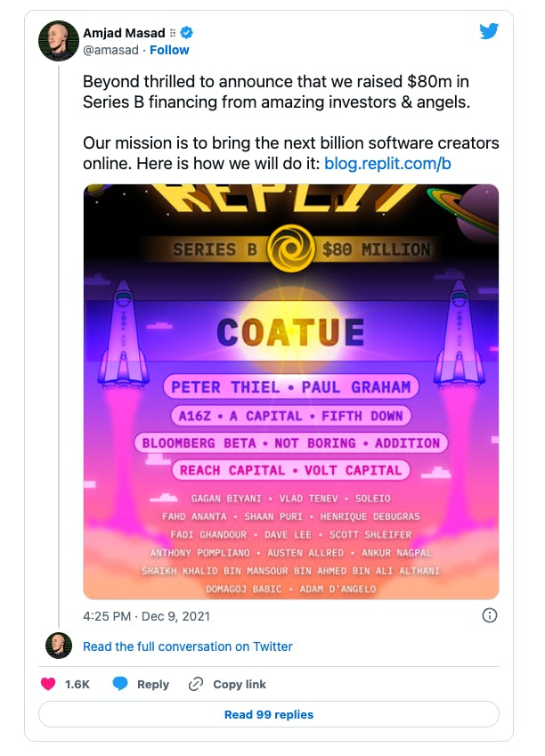The image size is (545, 756).
Task: Click the 1.6K likes count
Action: tap(77, 684)
